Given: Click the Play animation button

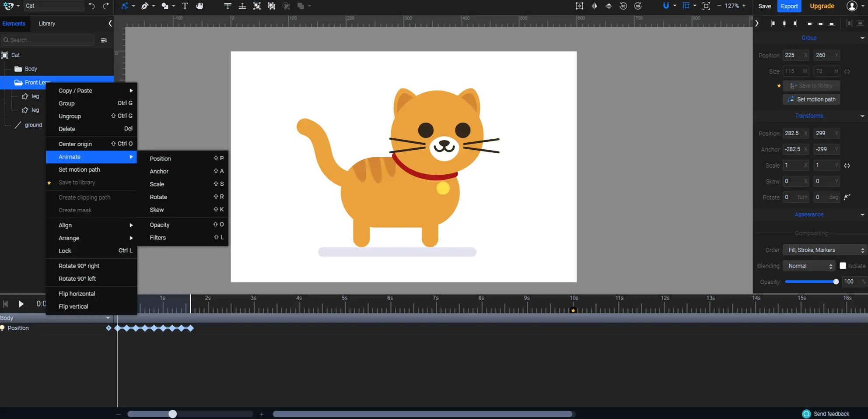Looking at the screenshot, I should (x=21, y=304).
